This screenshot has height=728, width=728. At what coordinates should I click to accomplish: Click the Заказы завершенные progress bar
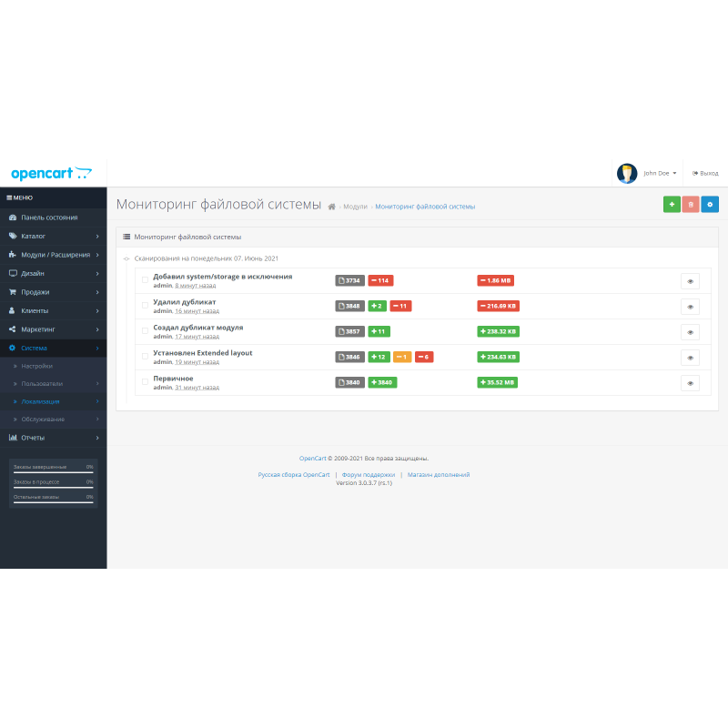pyautogui.click(x=52, y=467)
